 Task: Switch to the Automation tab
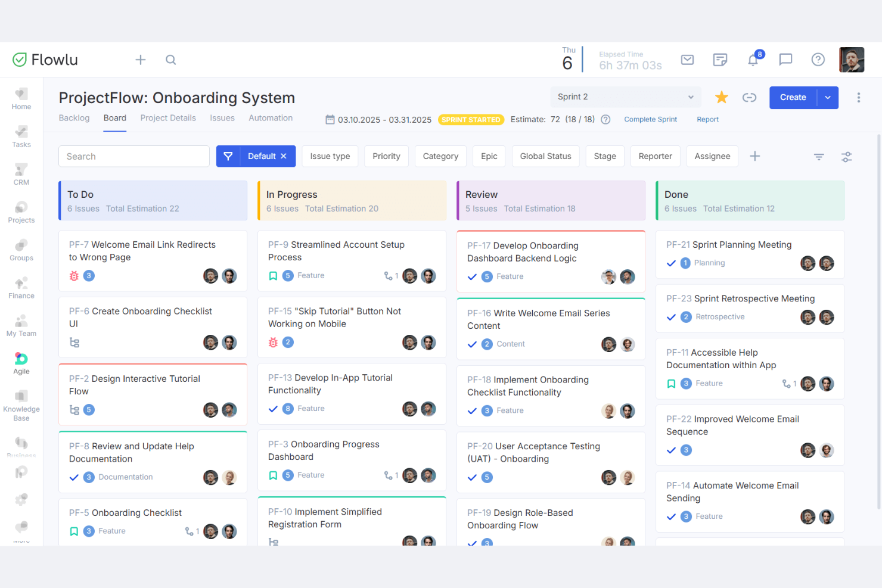point(271,118)
